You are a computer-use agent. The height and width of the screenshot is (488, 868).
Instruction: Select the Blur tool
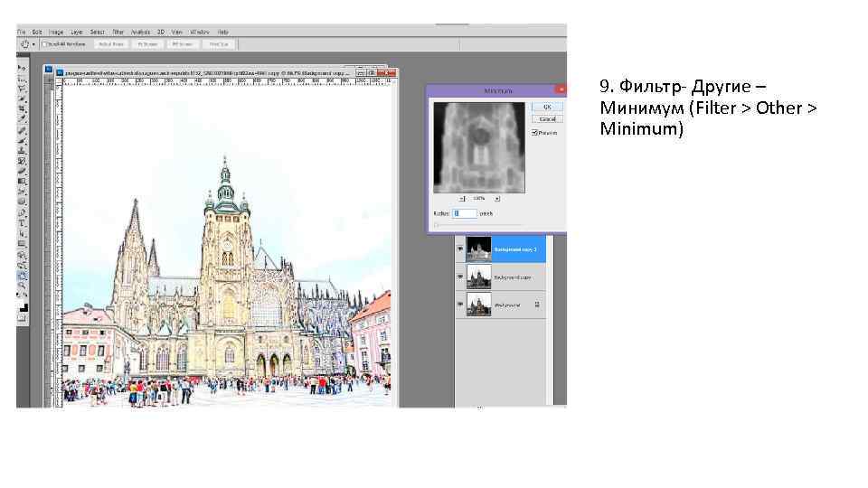22,192
